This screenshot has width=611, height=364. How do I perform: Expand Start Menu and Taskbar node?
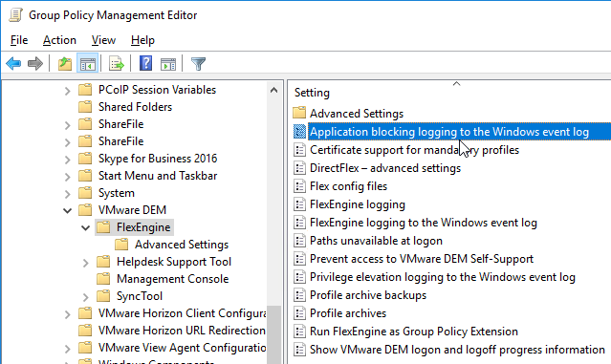point(68,177)
